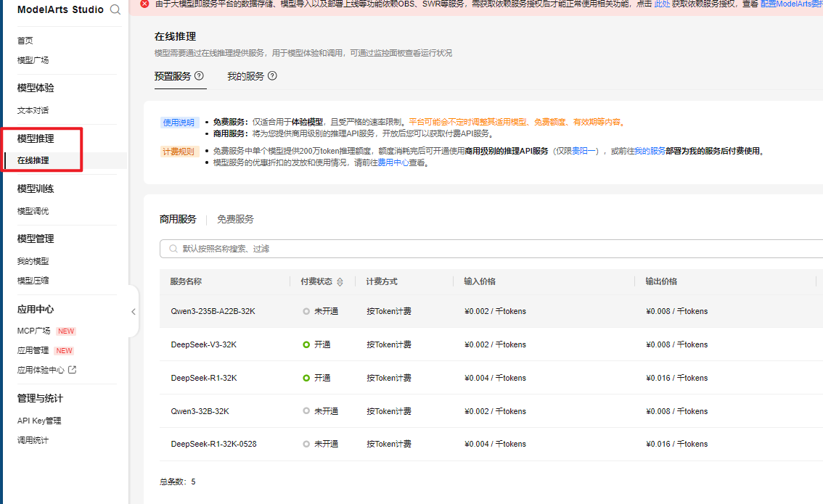Click the 此处 link in the alert banner

click(x=662, y=4)
